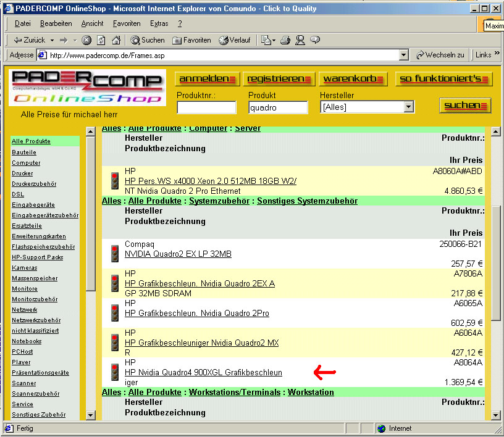
Task: Click the Wechseln zu go button
Action: click(x=440, y=55)
